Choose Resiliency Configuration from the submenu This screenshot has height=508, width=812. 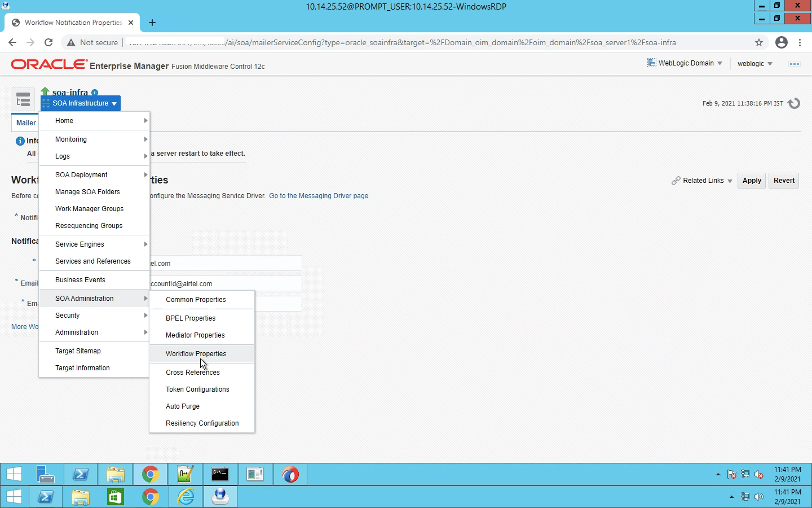(x=202, y=423)
